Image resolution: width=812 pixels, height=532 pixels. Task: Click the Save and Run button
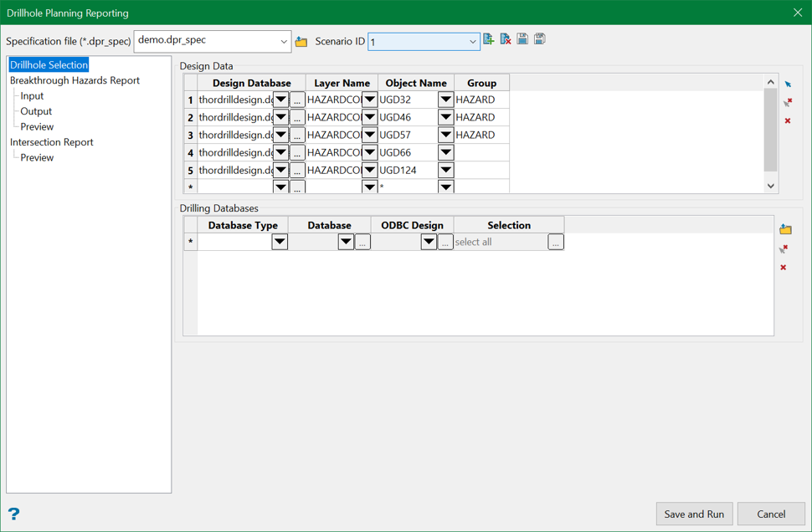pyautogui.click(x=694, y=514)
